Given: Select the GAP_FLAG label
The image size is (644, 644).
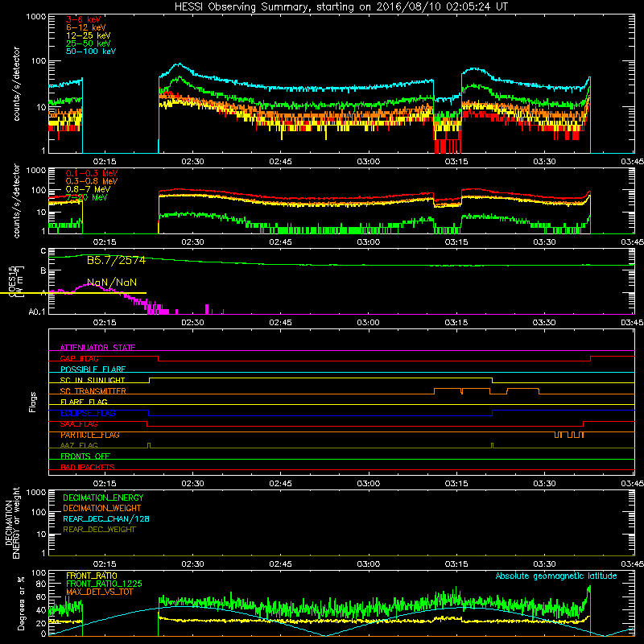Looking at the screenshot, I should coord(79,358).
